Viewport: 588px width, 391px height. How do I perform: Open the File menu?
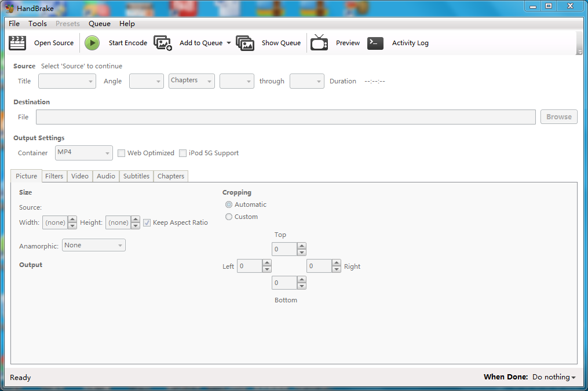[x=14, y=23]
